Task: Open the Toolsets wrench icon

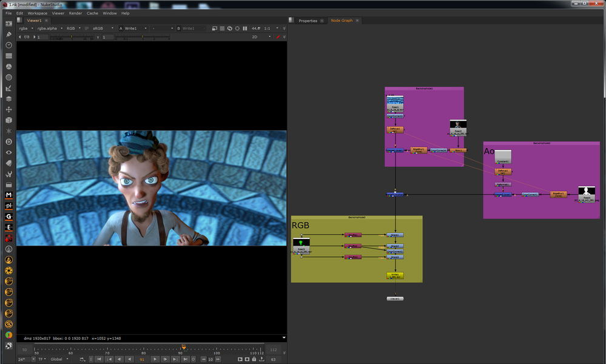Action: coord(8,174)
